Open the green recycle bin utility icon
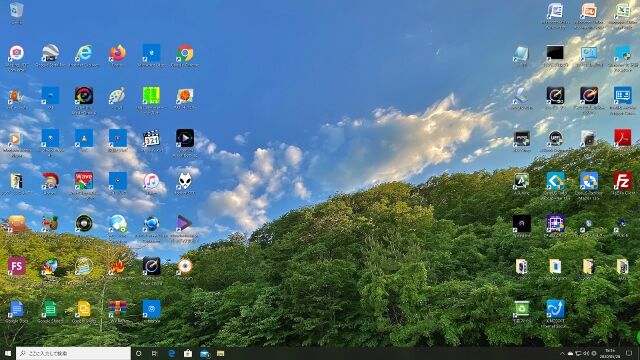The width and height of the screenshot is (640, 360). (522, 309)
